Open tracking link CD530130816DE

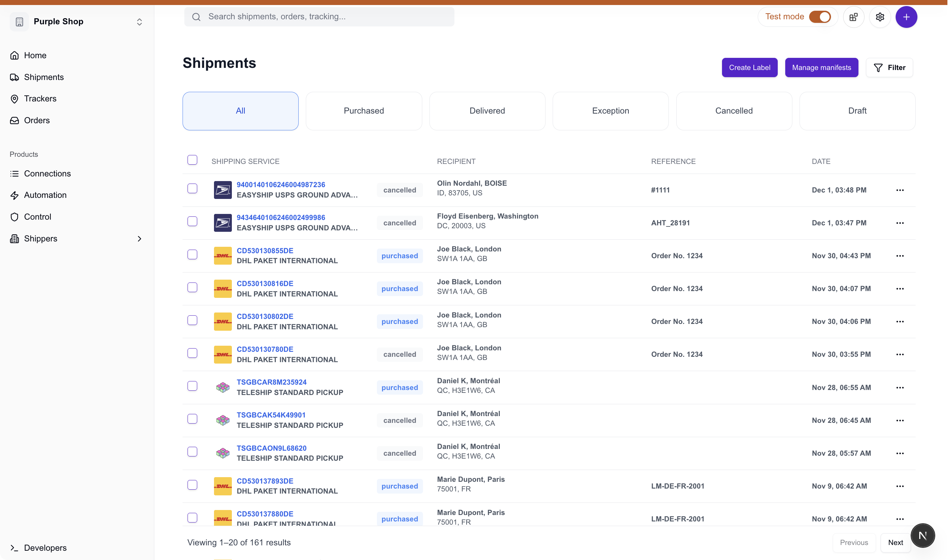pyautogui.click(x=265, y=284)
